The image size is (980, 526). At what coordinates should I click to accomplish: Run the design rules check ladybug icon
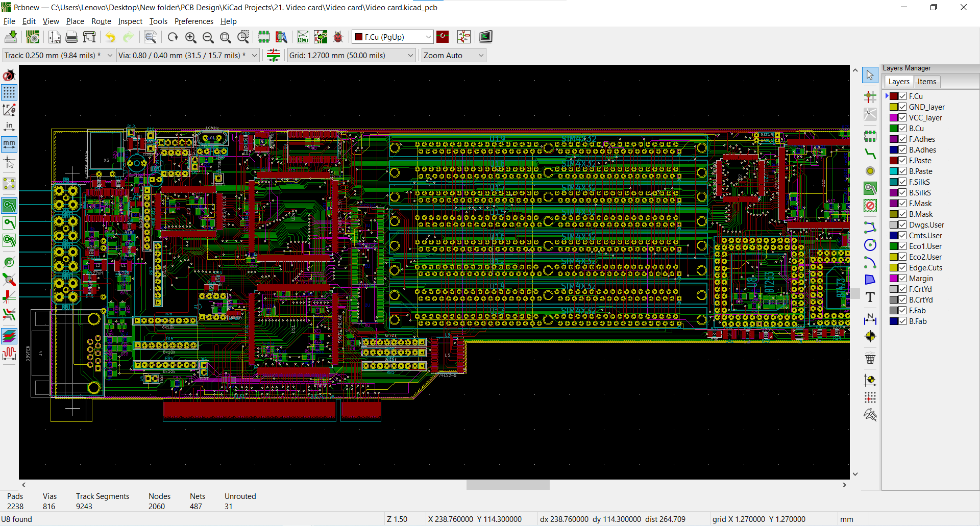click(x=338, y=37)
